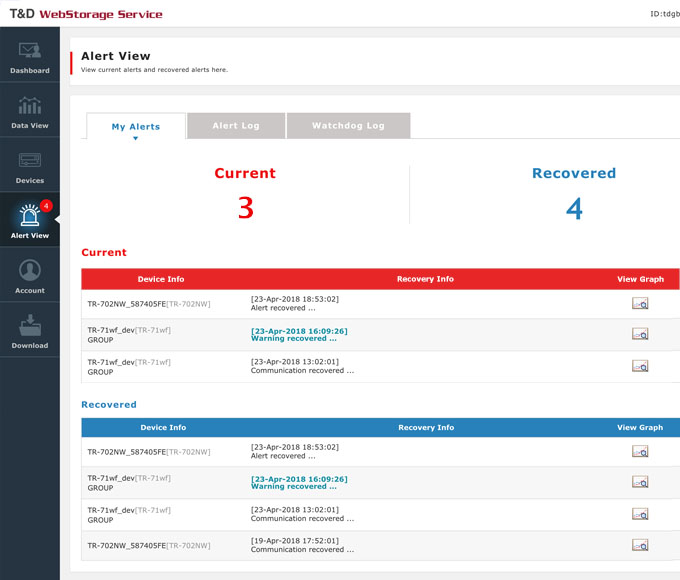Image resolution: width=680 pixels, height=580 pixels.
Task: Click the Device Info header in Current table
Action: 161,279
